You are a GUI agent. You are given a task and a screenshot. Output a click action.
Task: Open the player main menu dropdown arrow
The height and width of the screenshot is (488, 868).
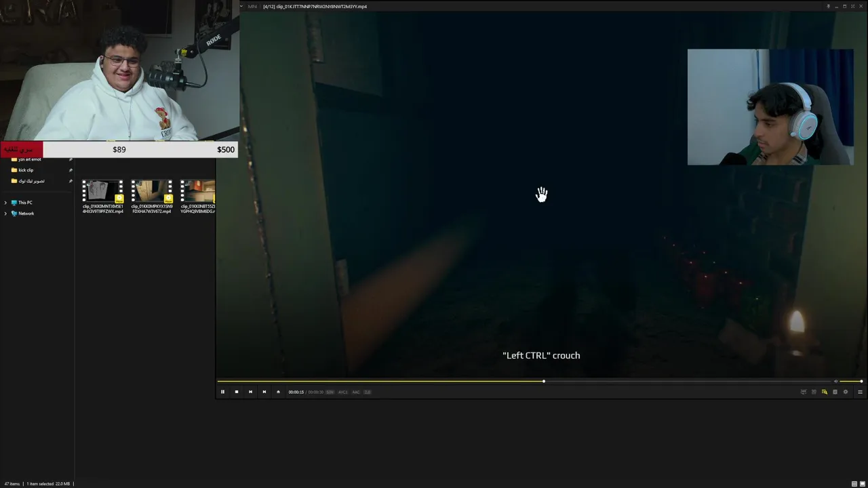(x=241, y=6)
